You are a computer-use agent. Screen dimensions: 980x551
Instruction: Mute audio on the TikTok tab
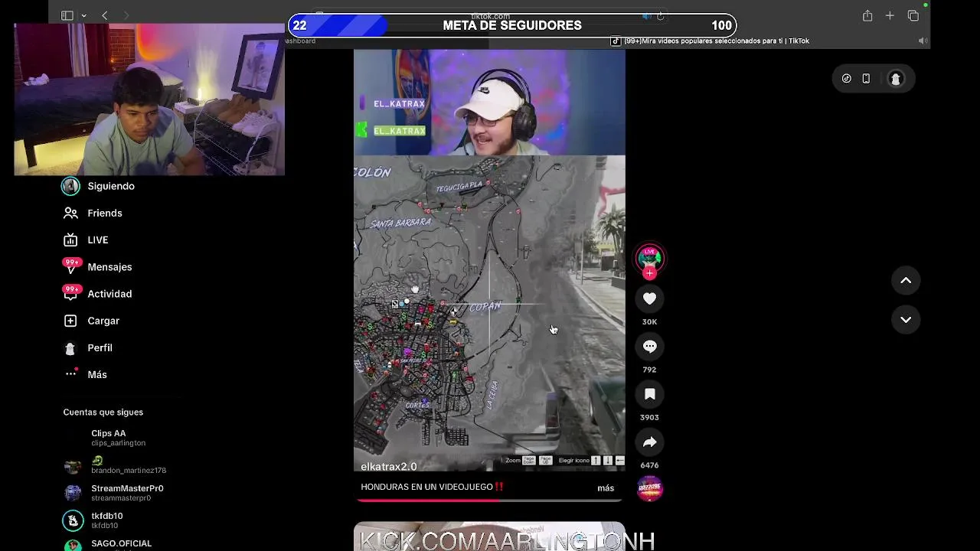[x=923, y=41]
